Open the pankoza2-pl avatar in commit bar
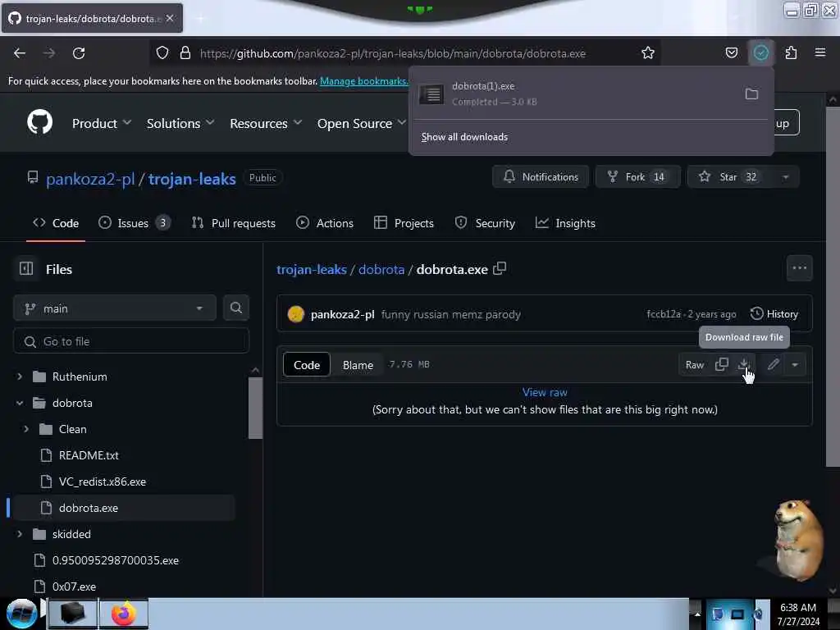This screenshot has width=840, height=630. point(295,314)
